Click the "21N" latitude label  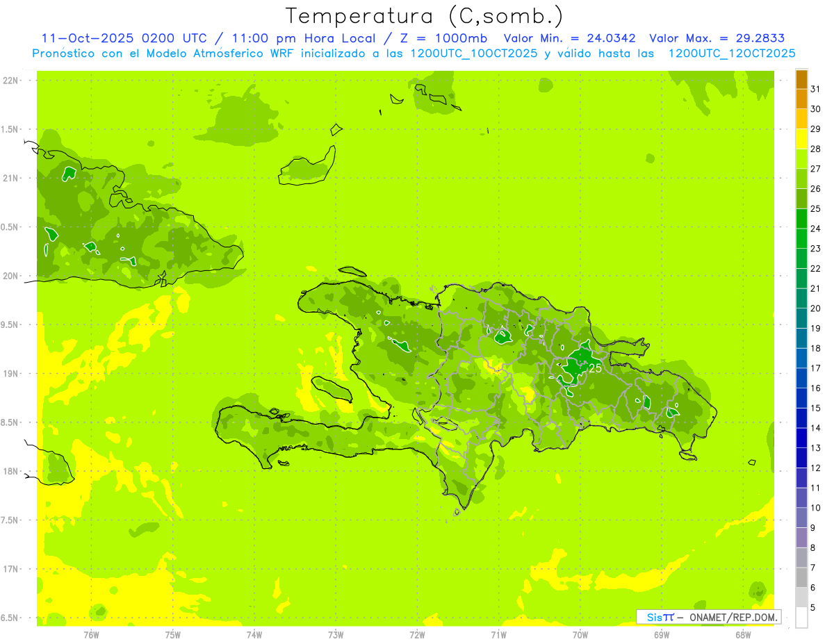tap(10, 179)
